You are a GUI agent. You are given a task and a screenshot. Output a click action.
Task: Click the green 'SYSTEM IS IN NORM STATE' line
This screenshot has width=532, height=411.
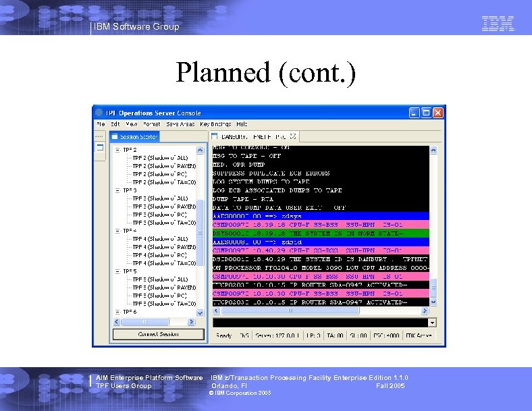(x=321, y=234)
